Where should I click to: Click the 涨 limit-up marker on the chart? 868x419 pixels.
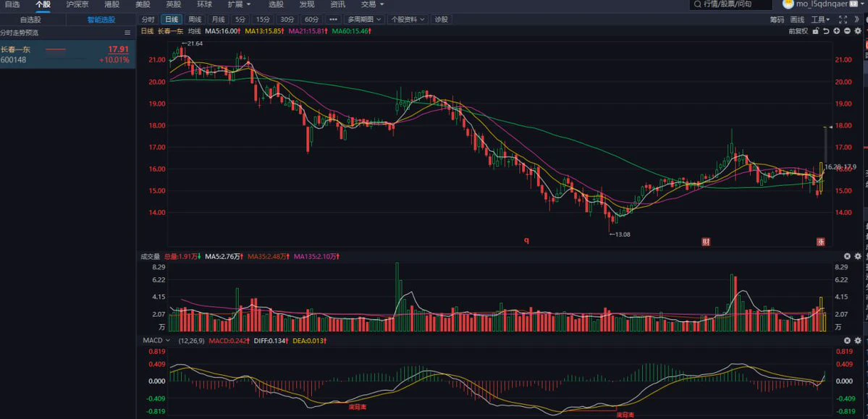(820, 241)
